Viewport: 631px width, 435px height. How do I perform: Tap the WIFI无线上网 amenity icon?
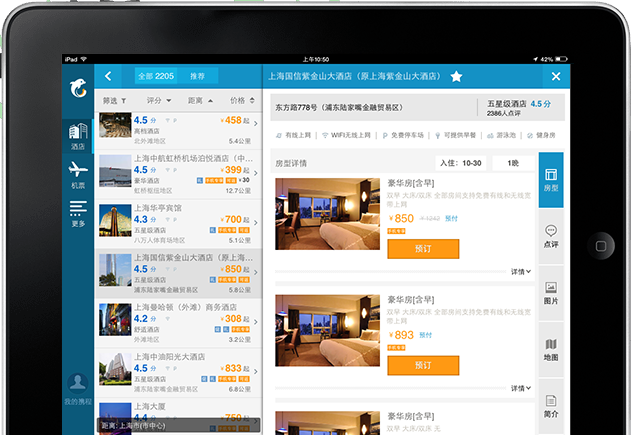[x=325, y=136]
